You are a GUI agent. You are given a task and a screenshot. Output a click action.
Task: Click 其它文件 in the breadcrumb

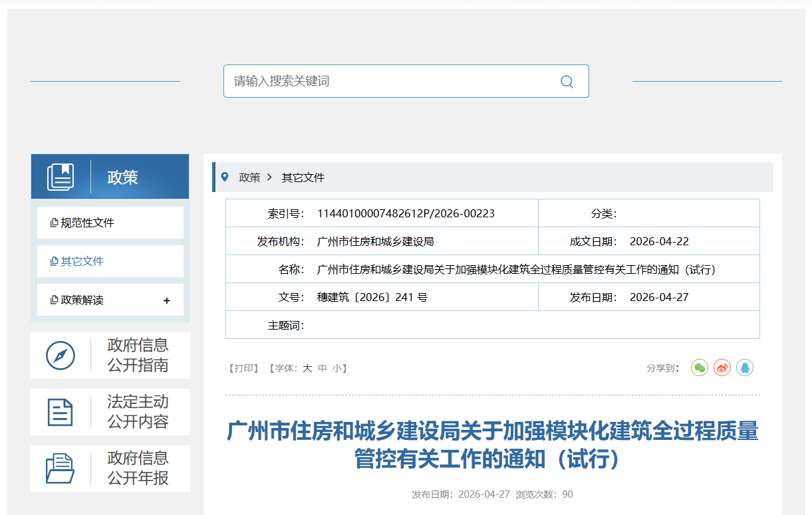[303, 177]
